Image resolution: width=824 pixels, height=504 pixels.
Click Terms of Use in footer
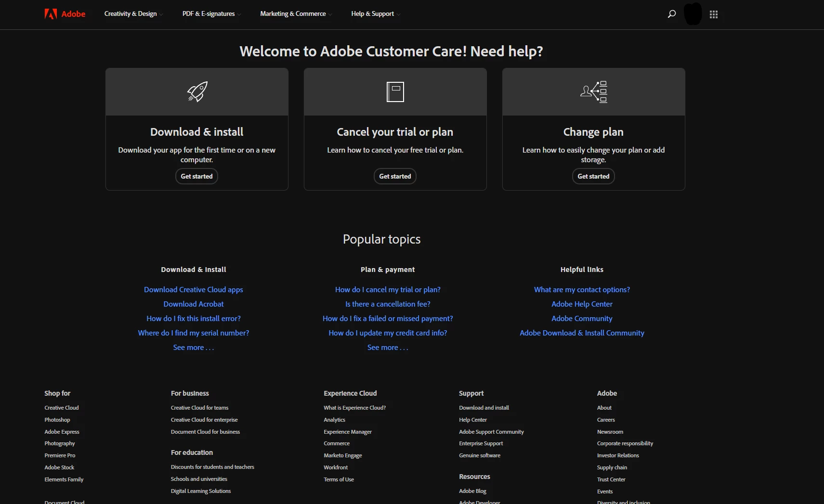click(339, 479)
